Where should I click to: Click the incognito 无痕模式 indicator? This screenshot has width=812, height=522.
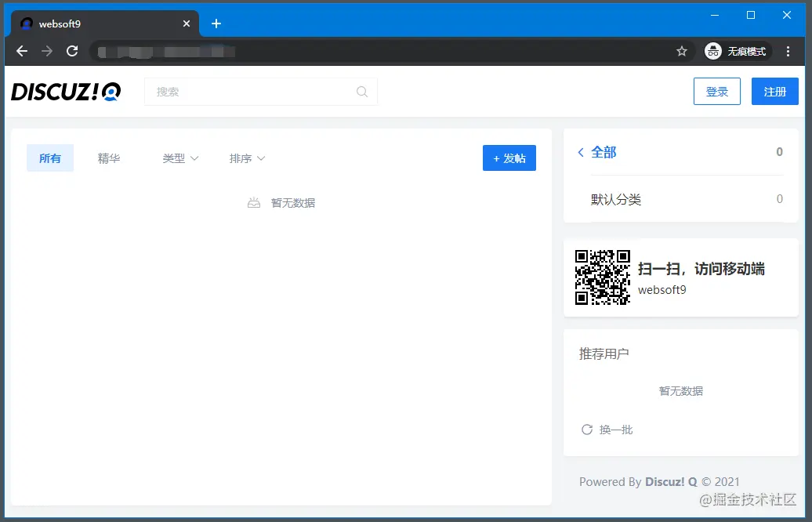click(x=738, y=51)
